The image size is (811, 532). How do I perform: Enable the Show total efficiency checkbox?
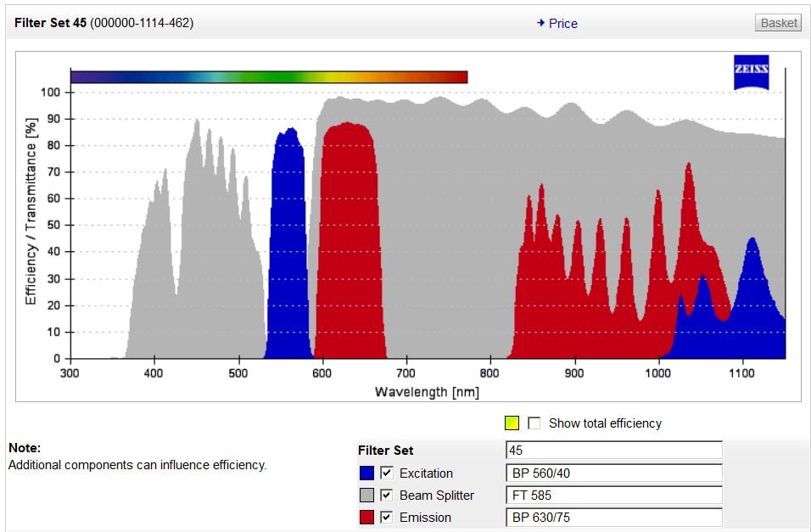point(534,423)
